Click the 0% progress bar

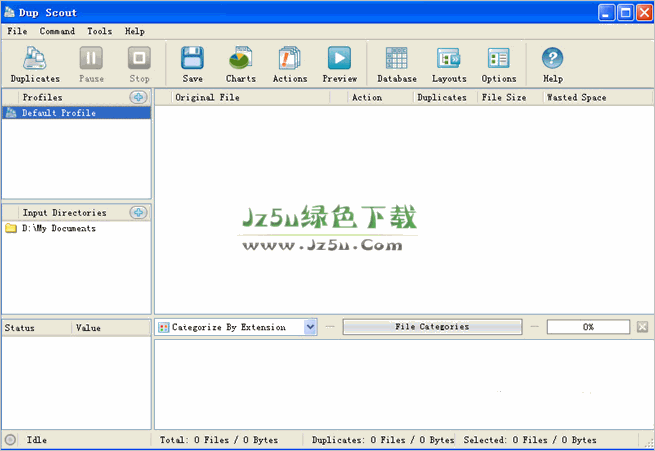pos(588,327)
